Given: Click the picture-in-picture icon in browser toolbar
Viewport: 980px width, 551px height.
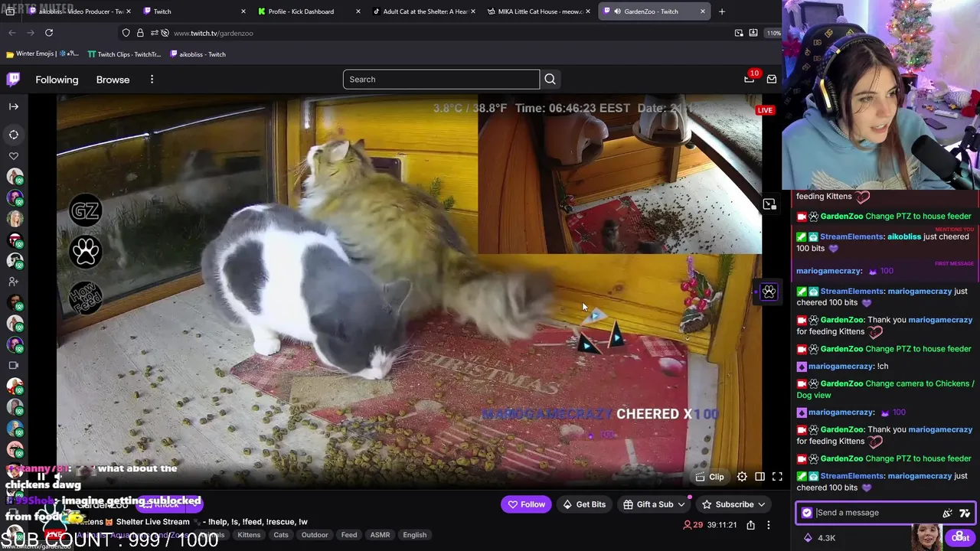Looking at the screenshot, I should 739,33.
